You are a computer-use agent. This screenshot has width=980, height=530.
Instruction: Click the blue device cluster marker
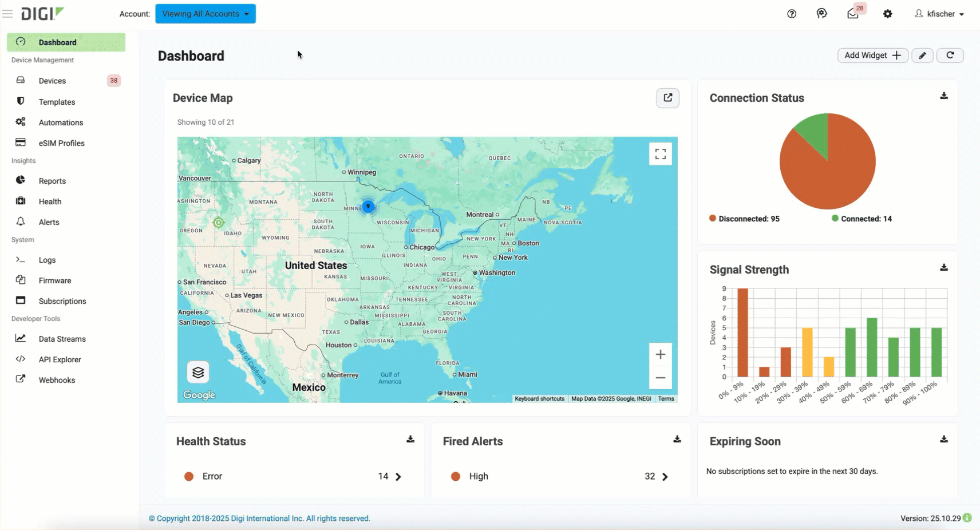368,207
